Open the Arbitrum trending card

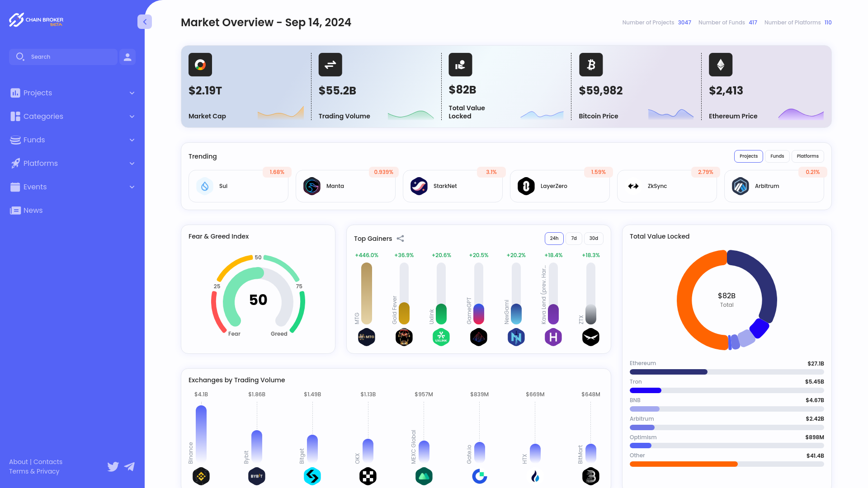point(774,186)
